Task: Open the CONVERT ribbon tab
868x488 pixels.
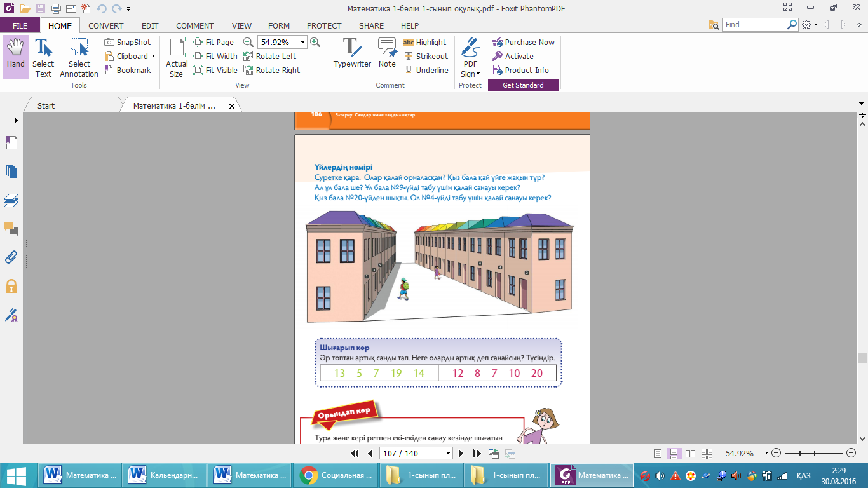Action: coord(106,26)
